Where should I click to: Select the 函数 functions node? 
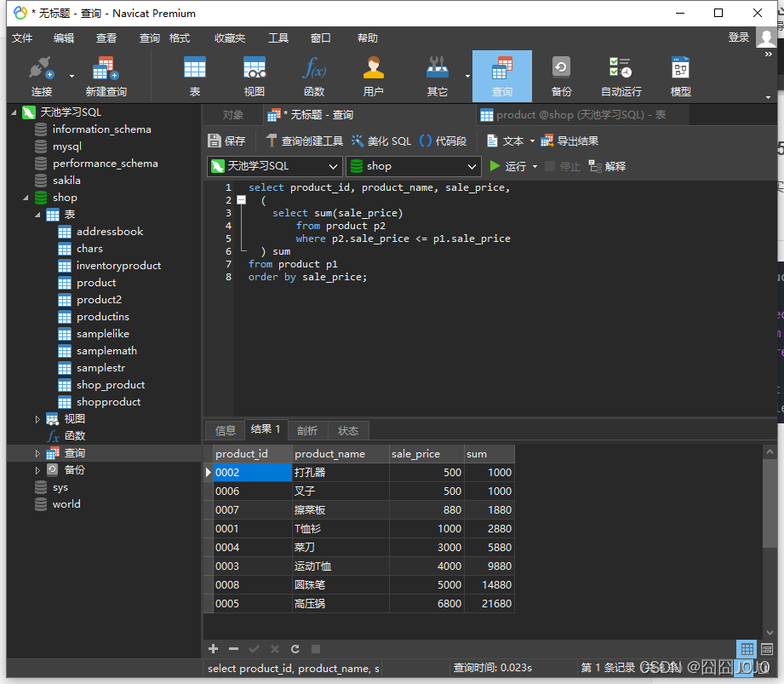[75, 436]
